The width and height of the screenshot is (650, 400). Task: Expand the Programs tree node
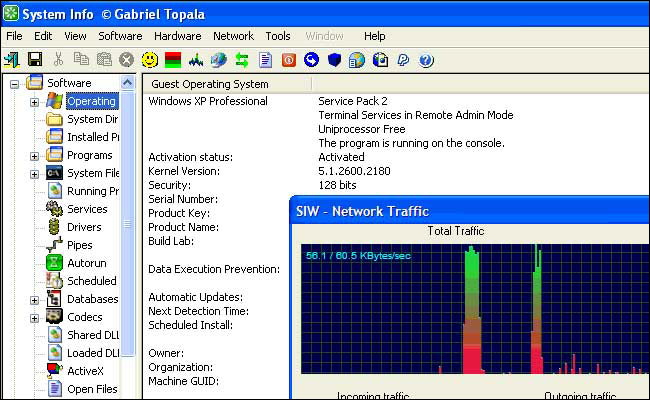pyautogui.click(x=34, y=156)
